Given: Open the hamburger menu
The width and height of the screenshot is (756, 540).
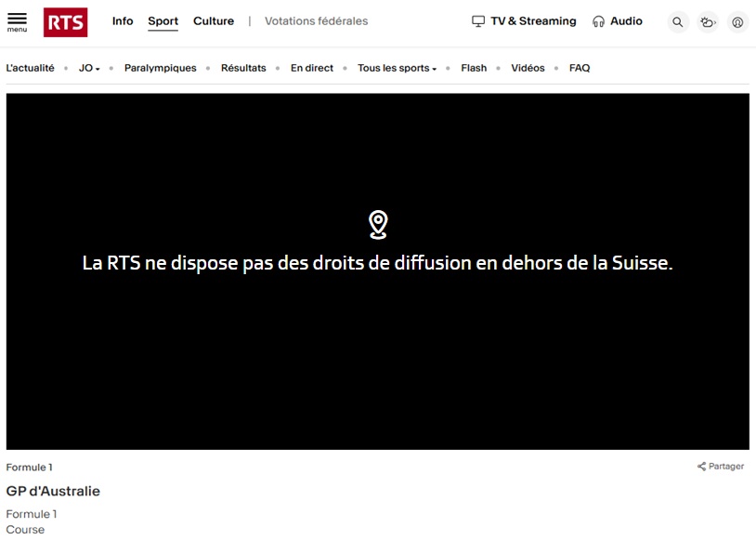Looking at the screenshot, I should [17, 20].
